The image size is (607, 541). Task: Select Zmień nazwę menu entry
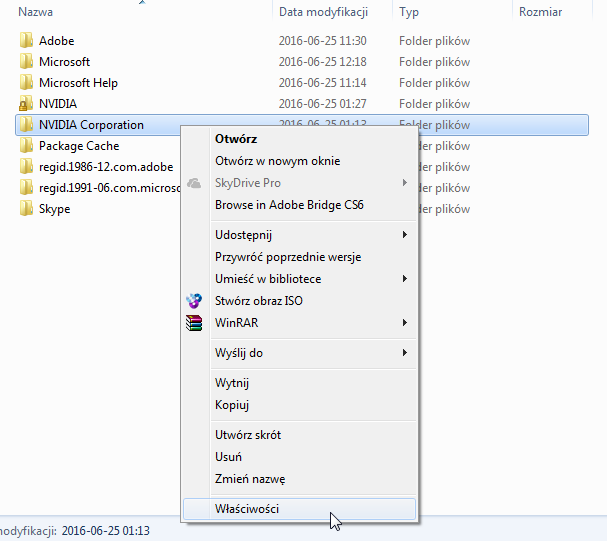coord(300,479)
